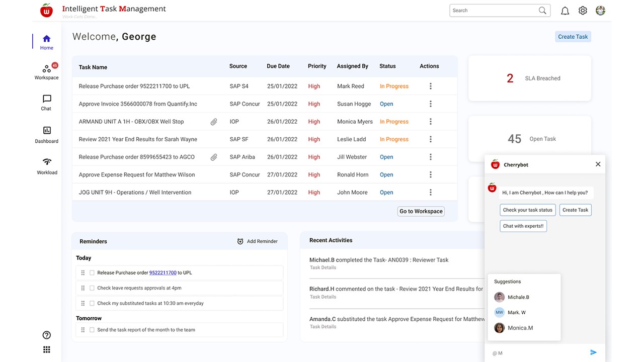
Task: Open the apps grid icon in sidebar
Action: pos(47,350)
